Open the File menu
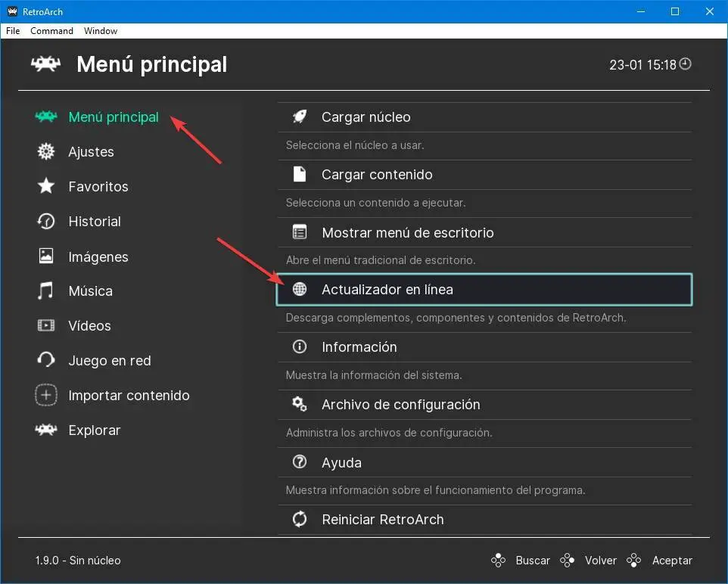Image resolution: width=728 pixels, height=584 pixels. [13, 31]
